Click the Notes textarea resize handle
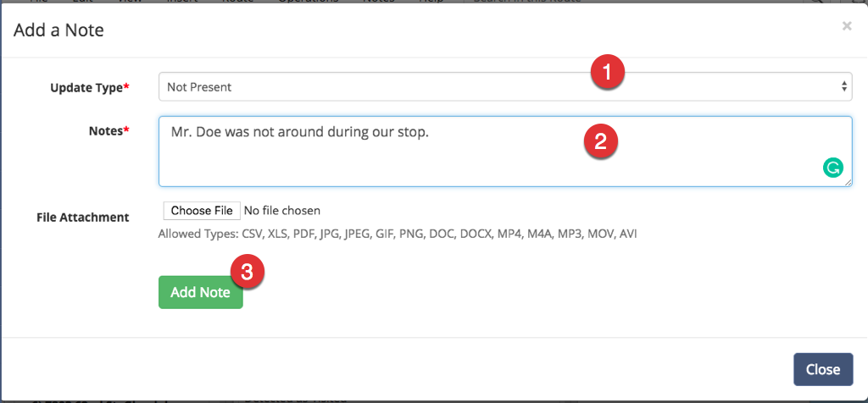 click(848, 182)
